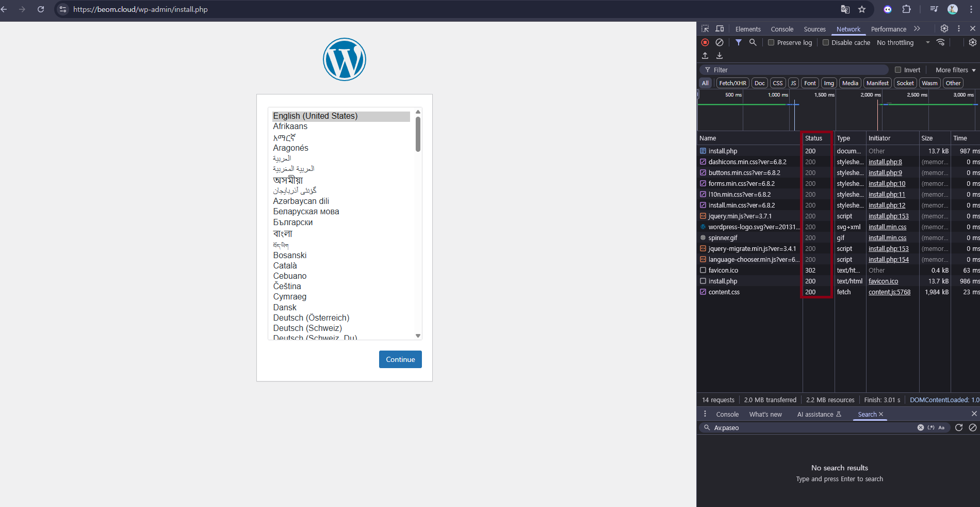Open DevTools settings gear
Screen dimensions: 980x507
pyautogui.click(x=944, y=29)
